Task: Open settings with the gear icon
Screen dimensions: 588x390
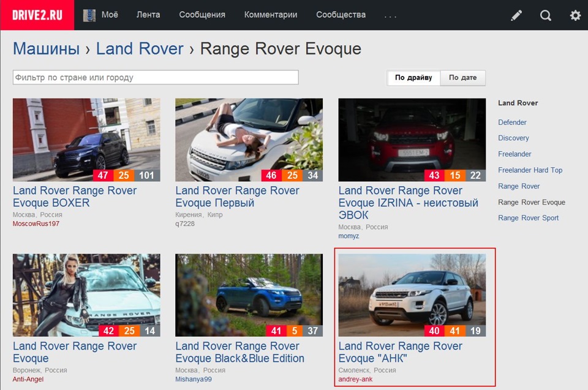Action: [x=575, y=15]
